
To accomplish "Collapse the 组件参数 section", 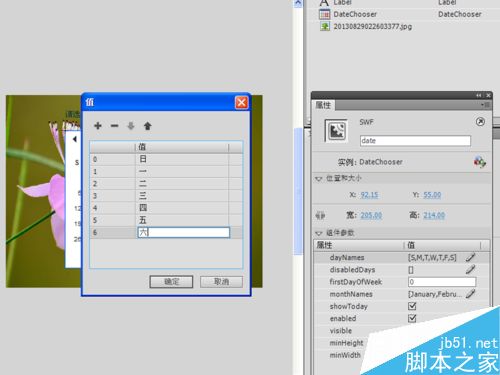I will click(x=319, y=233).
